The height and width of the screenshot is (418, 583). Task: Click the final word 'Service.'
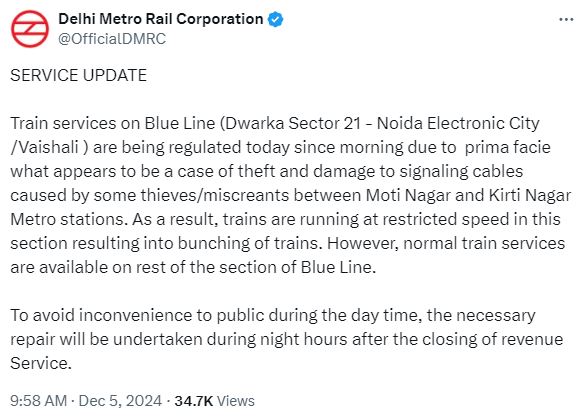pyautogui.click(x=41, y=363)
